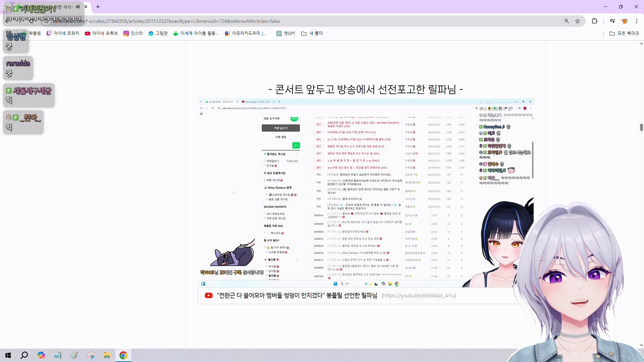
Task: Open the 아이네 유튜브 bookmark
Action: [x=101, y=33]
